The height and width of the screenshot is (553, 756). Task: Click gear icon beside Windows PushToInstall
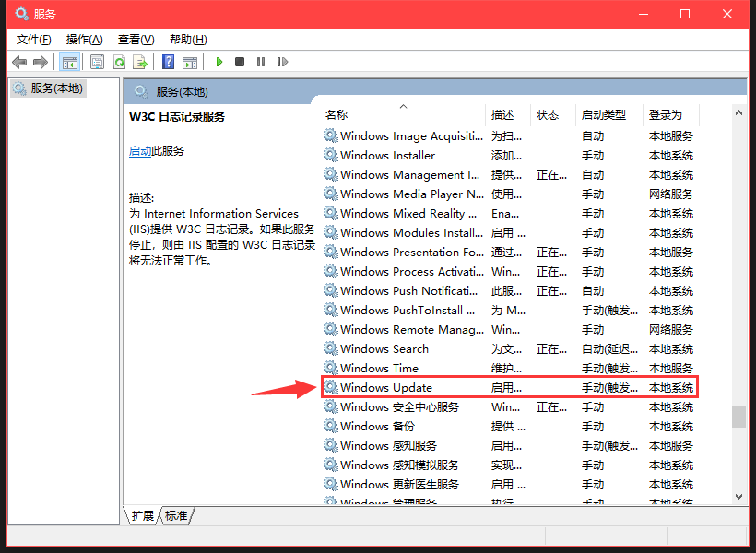click(x=330, y=310)
